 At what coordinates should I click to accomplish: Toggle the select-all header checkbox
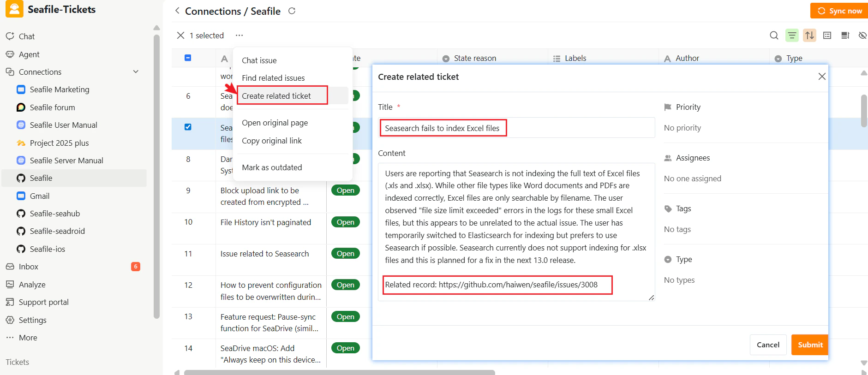(188, 58)
